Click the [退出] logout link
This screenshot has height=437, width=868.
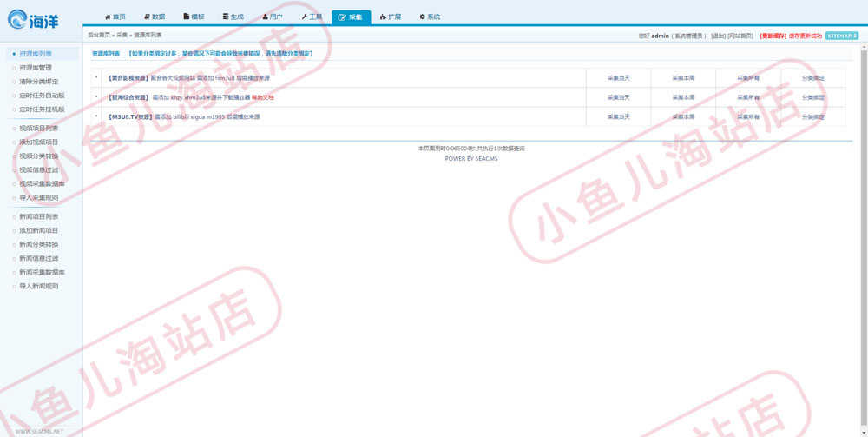718,36
